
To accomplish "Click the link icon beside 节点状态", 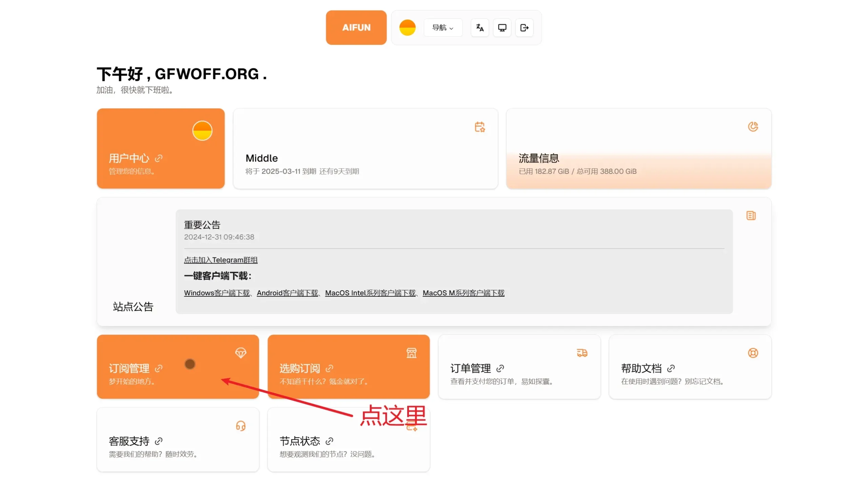I will [329, 441].
